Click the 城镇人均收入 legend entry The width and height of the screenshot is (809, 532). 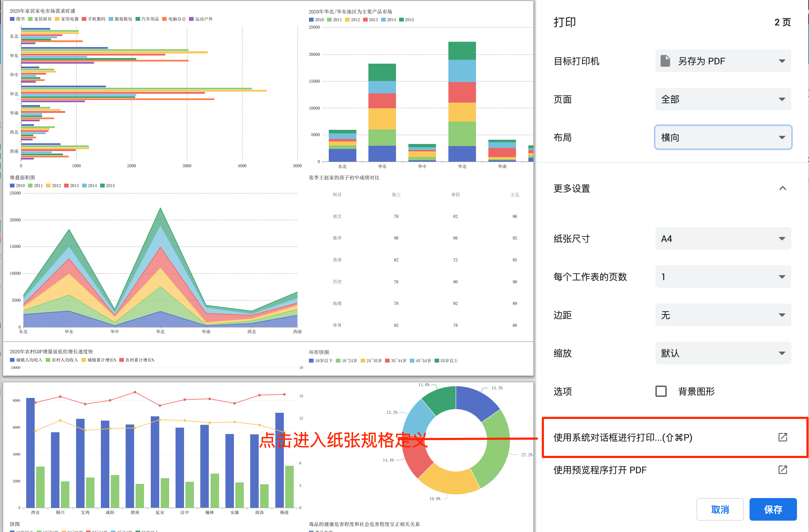coord(26,360)
